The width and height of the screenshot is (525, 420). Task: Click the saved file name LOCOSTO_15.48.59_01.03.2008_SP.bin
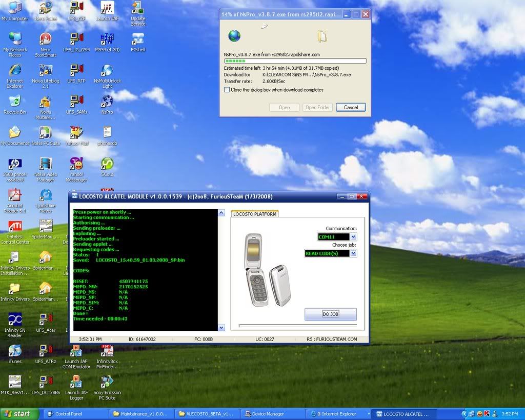point(140,260)
